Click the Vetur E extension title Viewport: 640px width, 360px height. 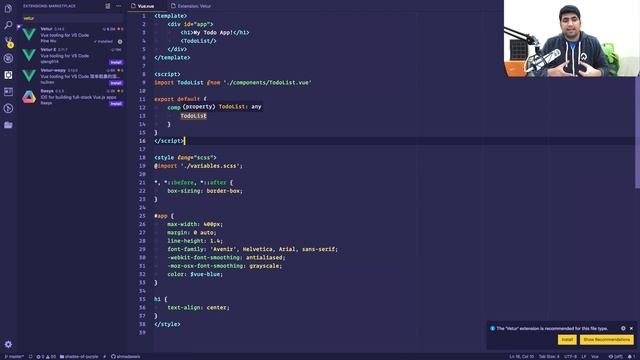coord(48,49)
